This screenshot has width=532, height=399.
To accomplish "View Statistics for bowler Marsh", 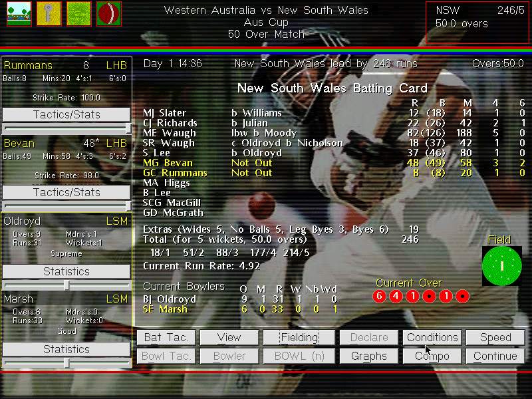I will pyautogui.click(x=66, y=348).
